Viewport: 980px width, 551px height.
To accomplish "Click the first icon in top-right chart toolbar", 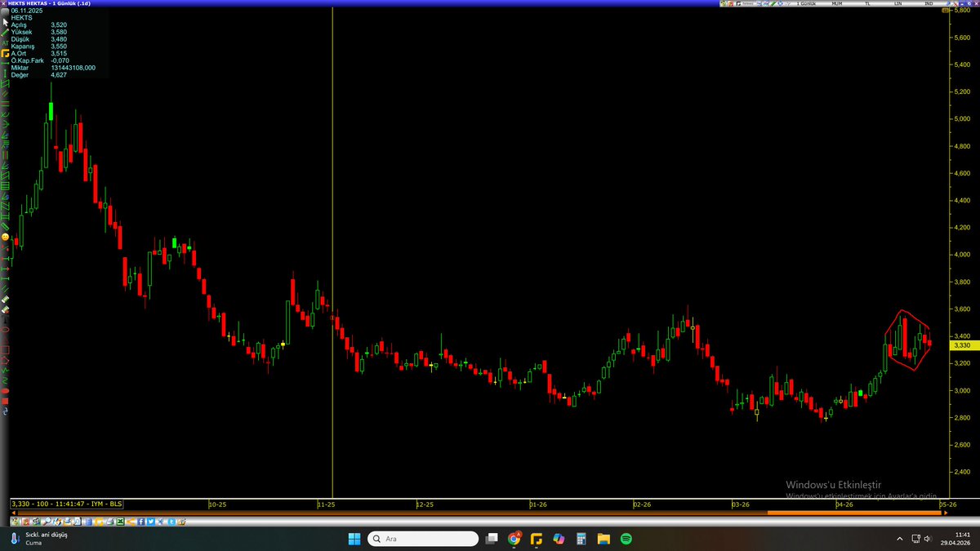I will pyautogui.click(x=723, y=4).
